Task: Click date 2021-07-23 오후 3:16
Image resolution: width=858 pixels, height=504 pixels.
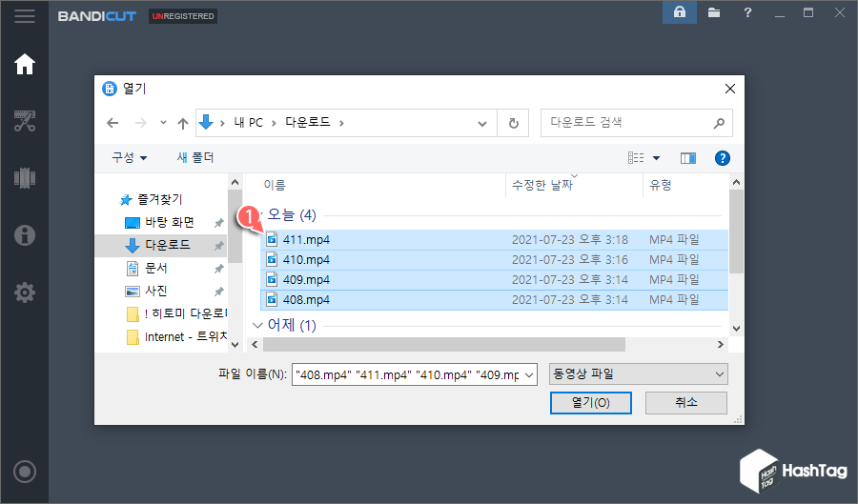Action: tap(570, 260)
